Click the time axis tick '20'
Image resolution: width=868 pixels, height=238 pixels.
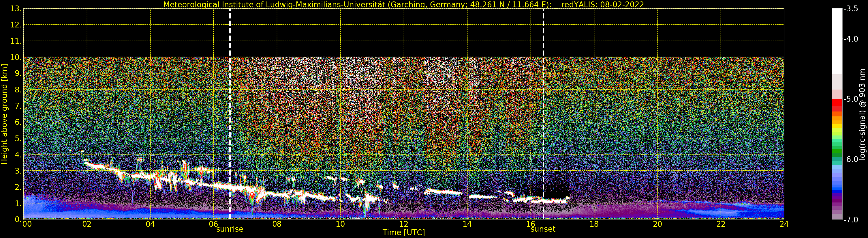(657, 224)
